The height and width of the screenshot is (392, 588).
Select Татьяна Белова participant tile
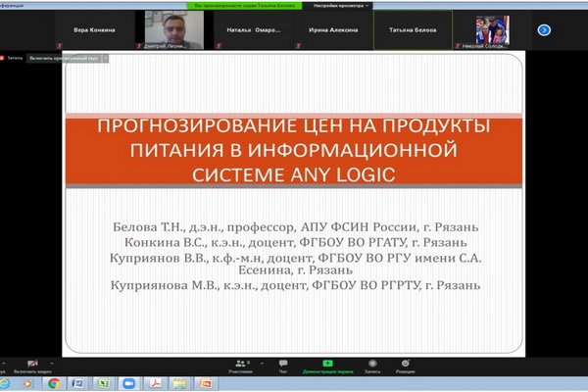[413, 30]
